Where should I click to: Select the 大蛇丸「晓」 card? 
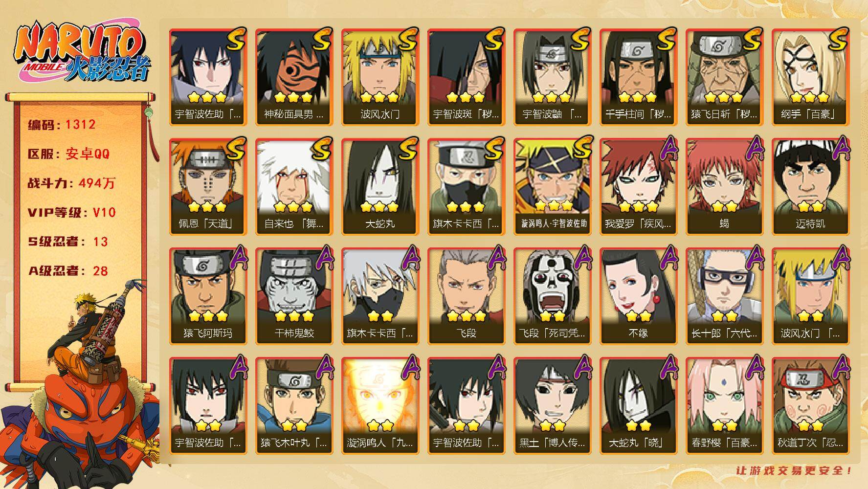coord(638,405)
